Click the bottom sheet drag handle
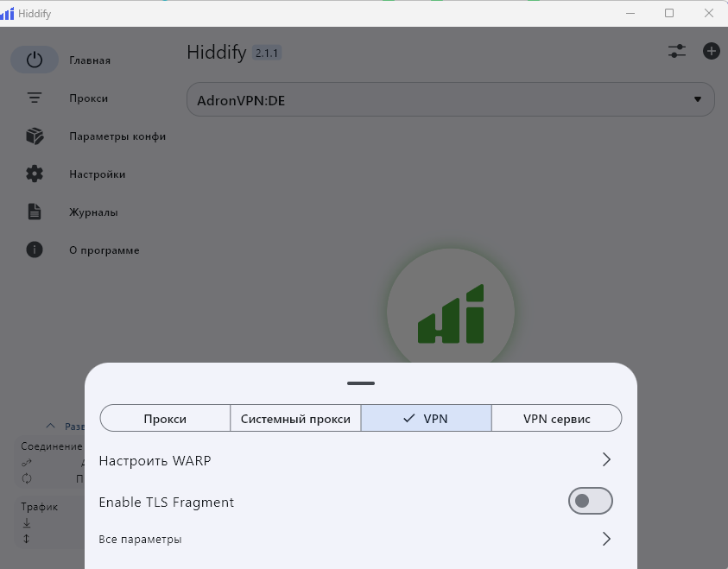The width and height of the screenshot is (728, 569). coord(361,382)
